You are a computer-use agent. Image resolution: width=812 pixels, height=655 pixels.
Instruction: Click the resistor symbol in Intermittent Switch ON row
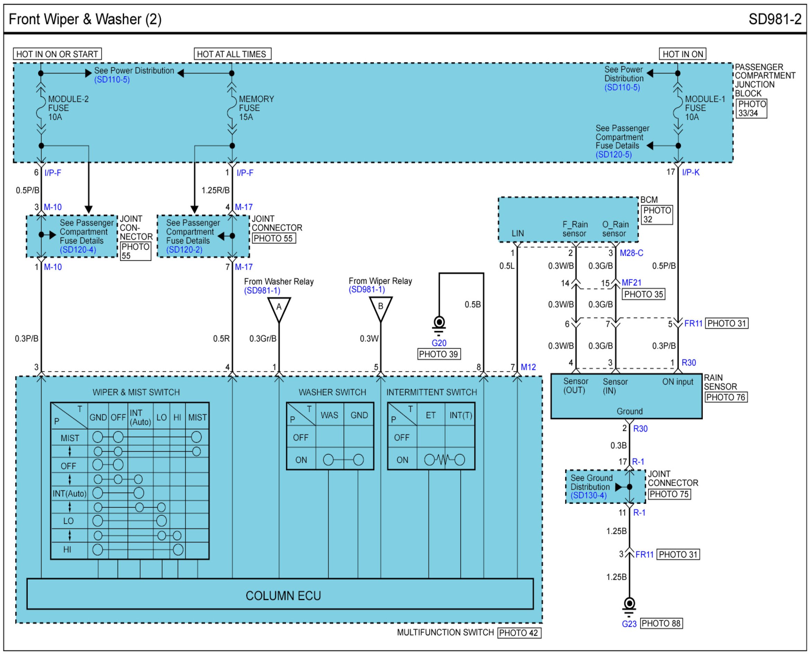444,460
